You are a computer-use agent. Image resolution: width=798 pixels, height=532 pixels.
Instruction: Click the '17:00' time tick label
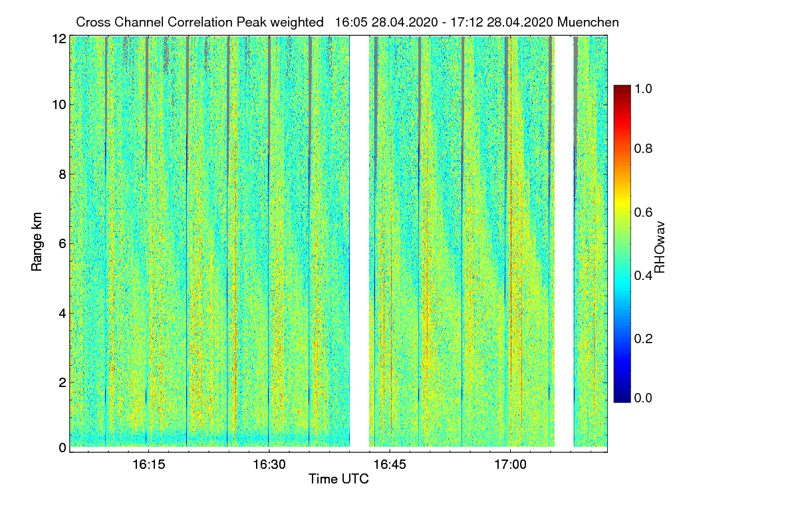click(x=510, y=464)
